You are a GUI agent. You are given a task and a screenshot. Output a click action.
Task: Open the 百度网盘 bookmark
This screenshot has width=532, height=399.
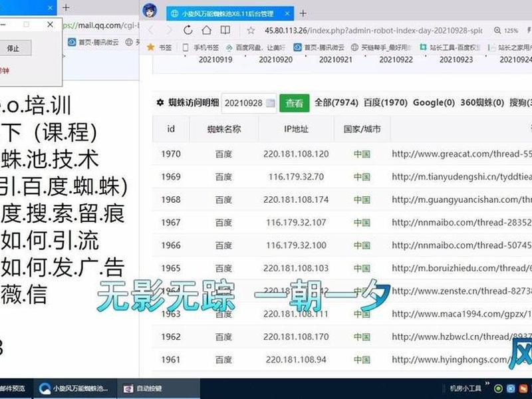click(255, 47)
